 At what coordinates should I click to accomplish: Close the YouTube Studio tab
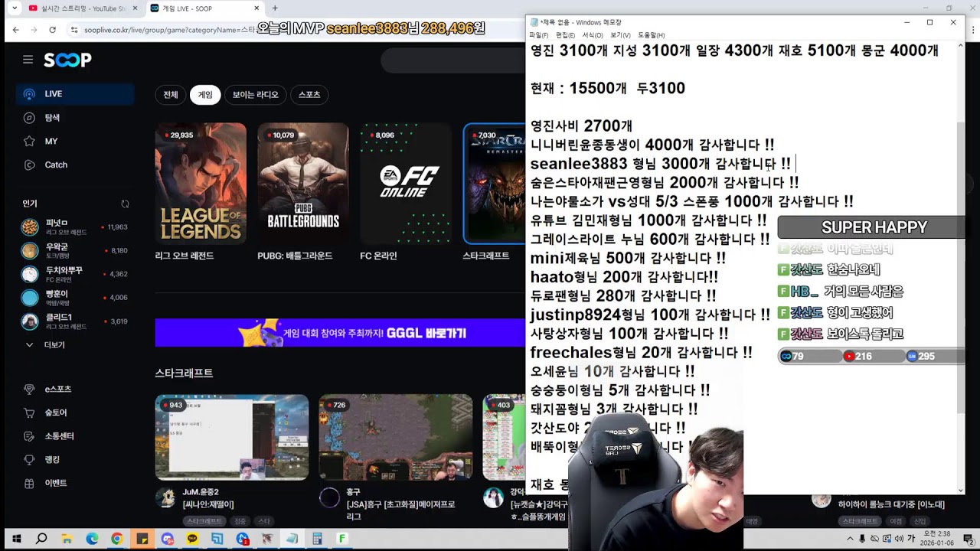pyautogui.click(x=135, y=8)
